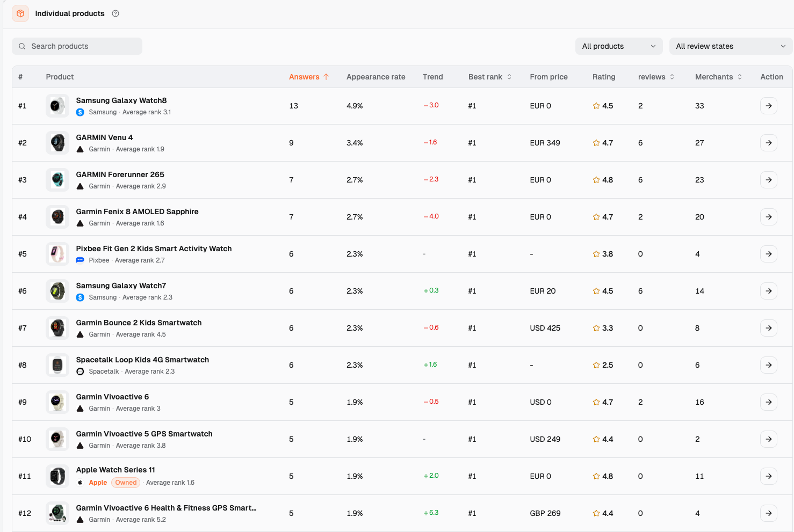Open action arrow for Spacetalk Loop Kids 4G

[x=769, y=365]
